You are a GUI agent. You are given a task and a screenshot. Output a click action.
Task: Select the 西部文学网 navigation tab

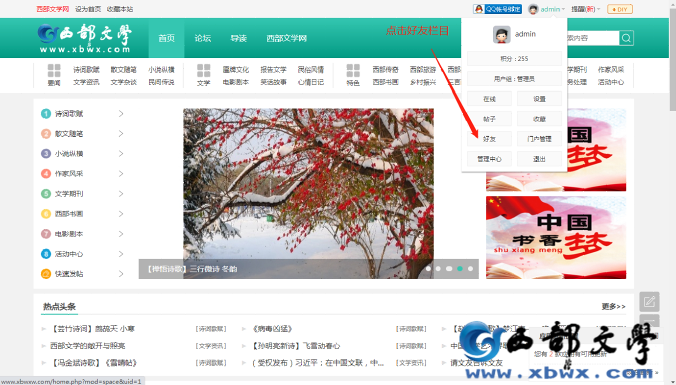[287, 38]
